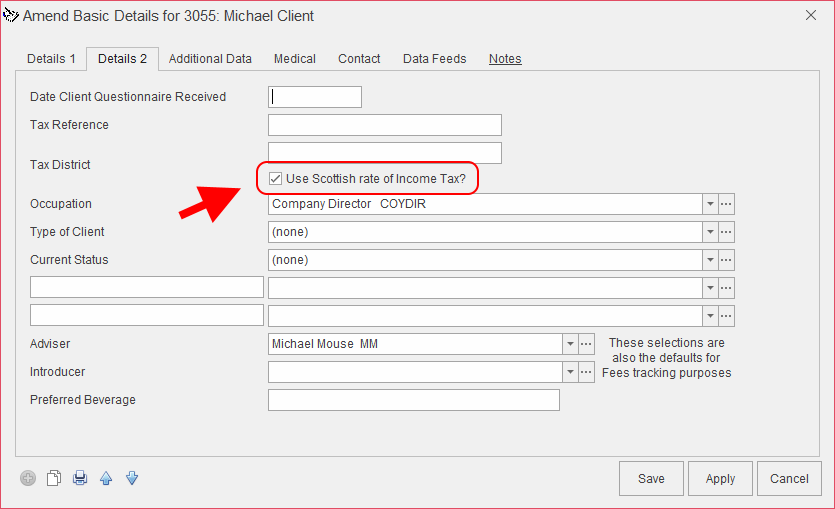Click the Introducer ellipsis browse button
The width and height of the screenshot is (835, 509).
coord(587,372)
